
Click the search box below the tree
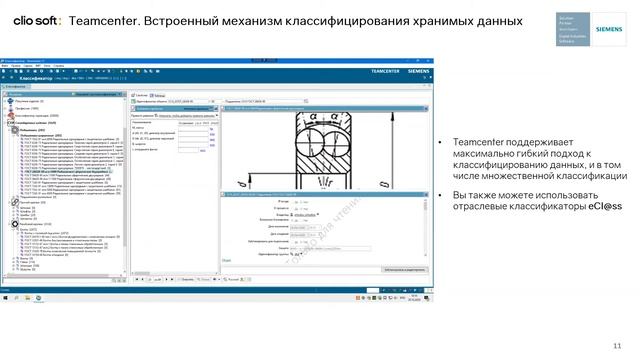(x=57, y=280)
